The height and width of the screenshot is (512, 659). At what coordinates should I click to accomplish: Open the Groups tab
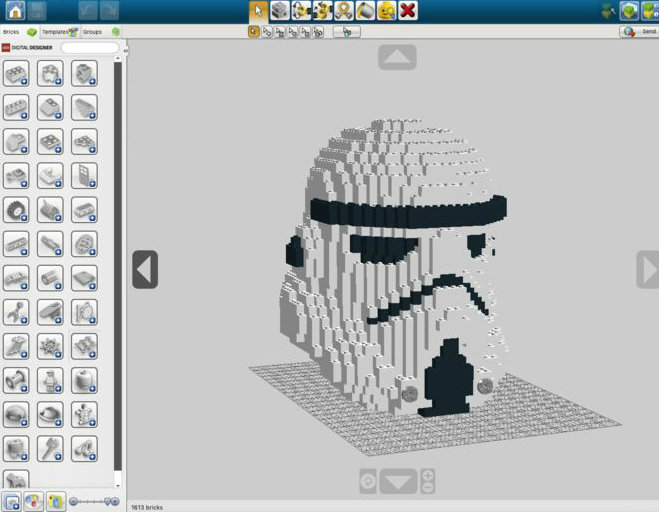(x=101, y=32)
